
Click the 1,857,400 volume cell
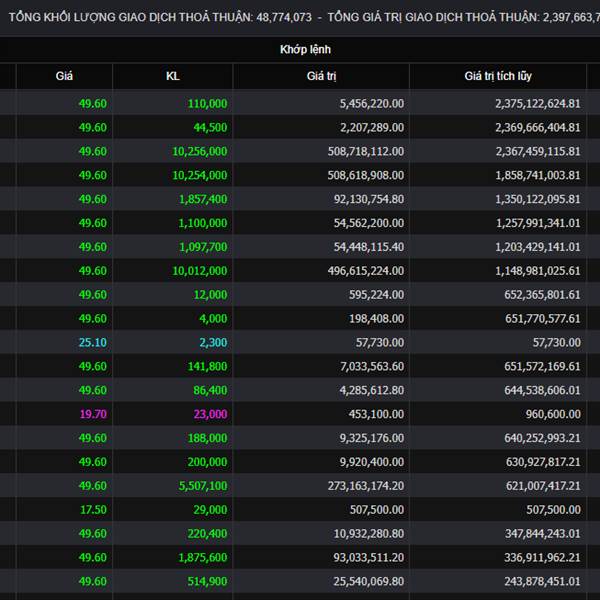point(173,199)
